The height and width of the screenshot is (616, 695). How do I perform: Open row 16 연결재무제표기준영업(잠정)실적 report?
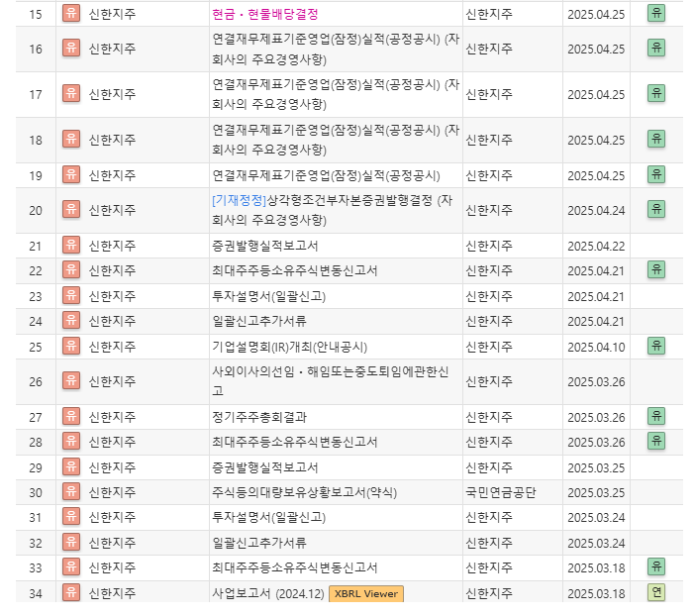pyautogui.click(x=336, y=49)
